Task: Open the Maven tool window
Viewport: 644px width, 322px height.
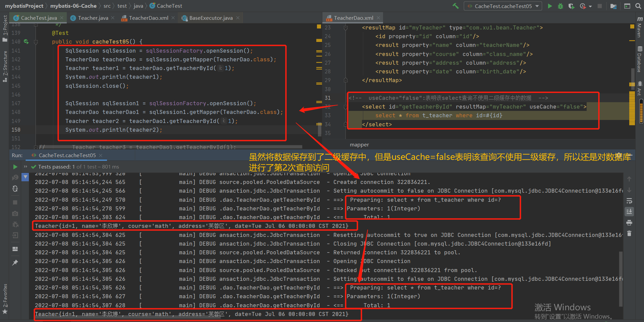Action: tap(640, 27)
